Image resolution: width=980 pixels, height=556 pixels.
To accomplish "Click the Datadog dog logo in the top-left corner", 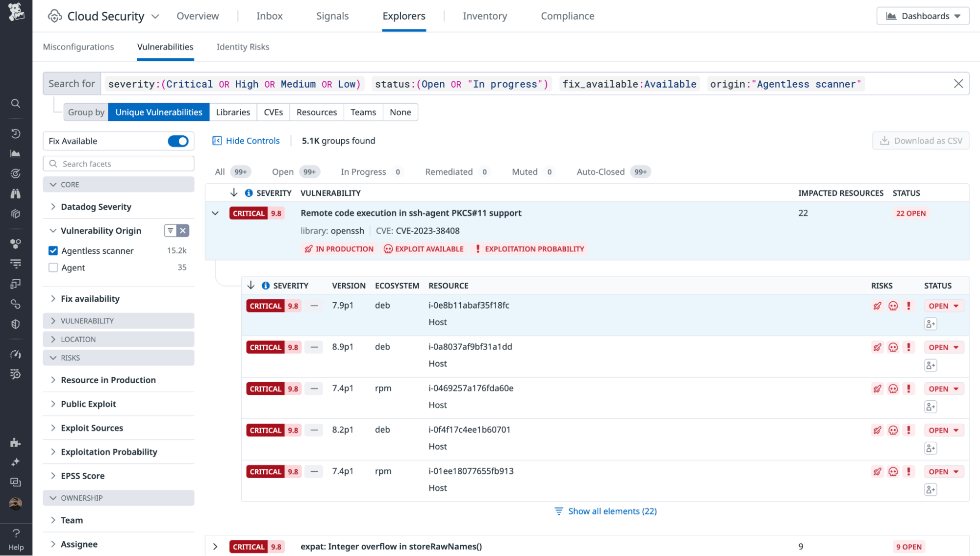I will (16, 12).
